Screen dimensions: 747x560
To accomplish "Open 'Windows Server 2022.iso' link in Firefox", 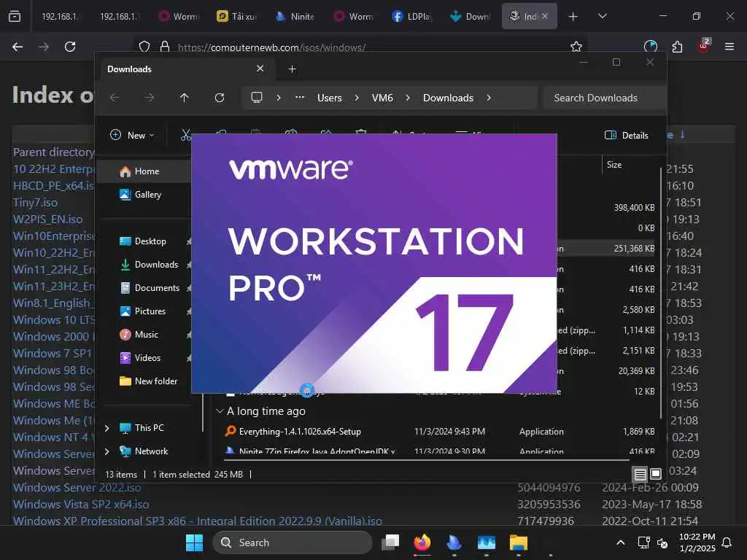I will tap(77, 488).
